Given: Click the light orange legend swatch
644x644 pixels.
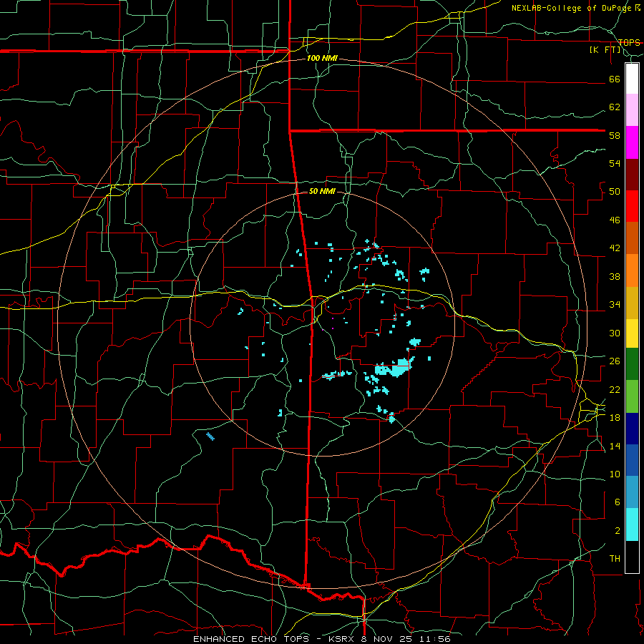Looking at the screenshot, I should (x=632, y=270).
